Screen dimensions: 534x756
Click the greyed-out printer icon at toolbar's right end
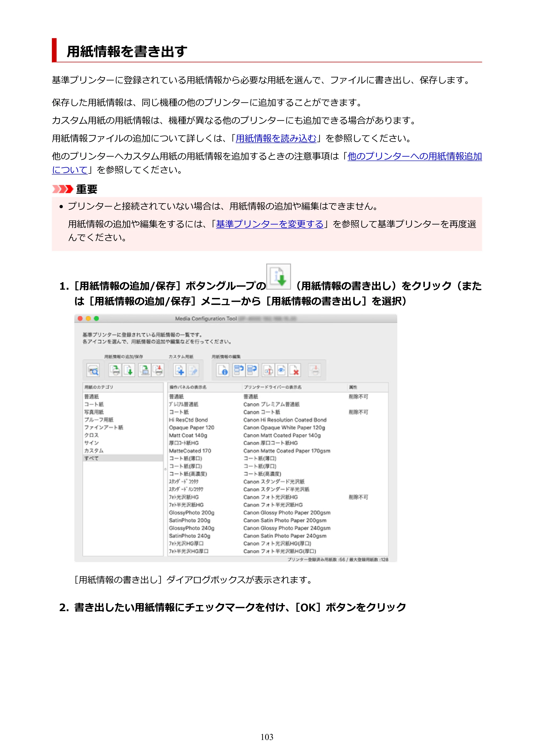pos(315,370)
